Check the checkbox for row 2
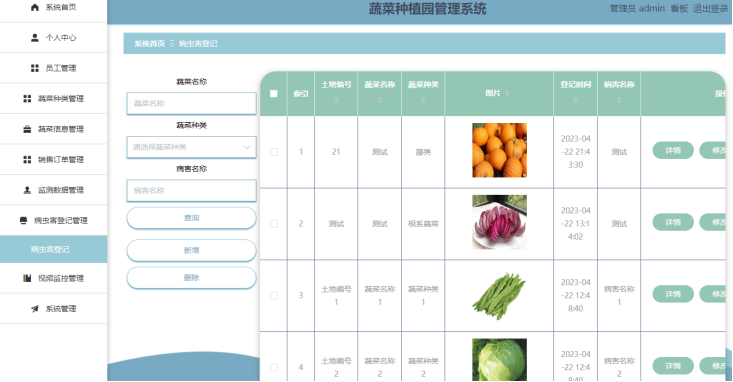 click(274, 224)
